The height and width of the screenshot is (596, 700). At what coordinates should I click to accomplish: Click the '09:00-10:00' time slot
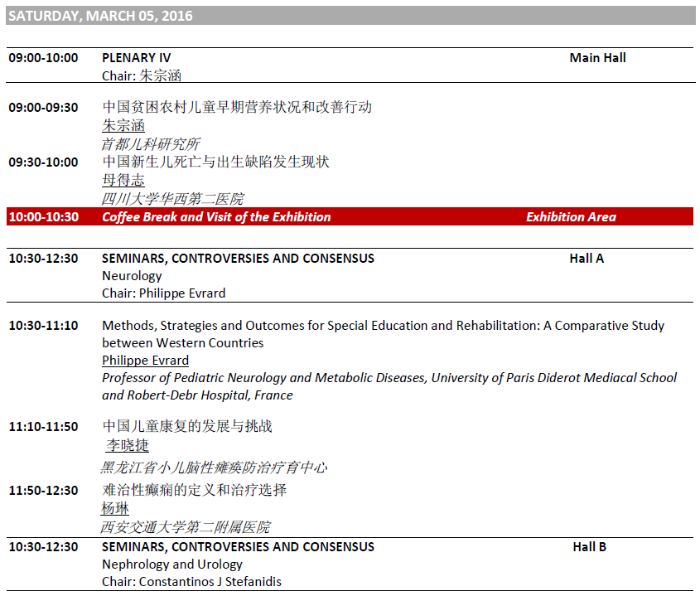coord(43,58)
